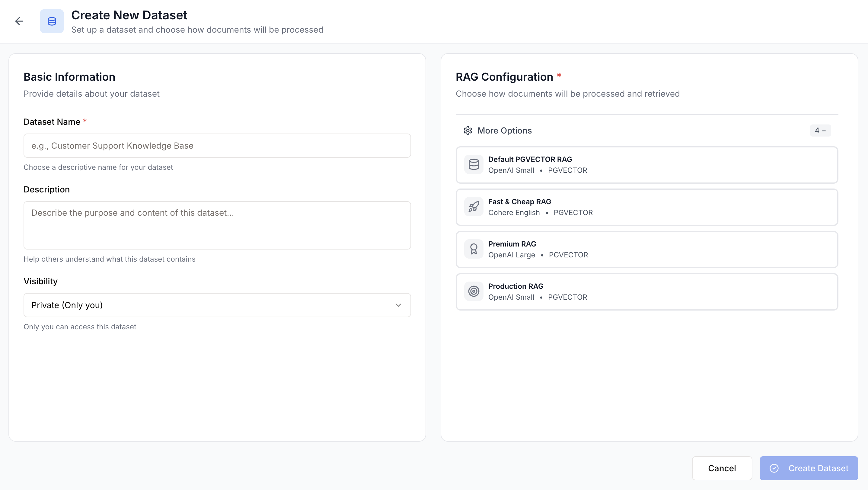Click the Cancel button
Viewport: 868px width, 490px height.
pos(722,468)
